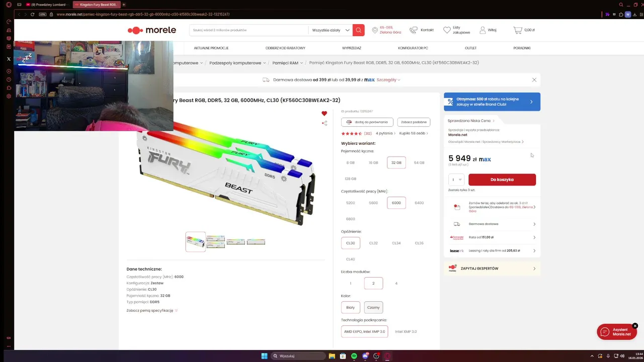Select 64 GB capacity variant
The width and height of the screenshot is (644, 362).
[x=419, y=163]
